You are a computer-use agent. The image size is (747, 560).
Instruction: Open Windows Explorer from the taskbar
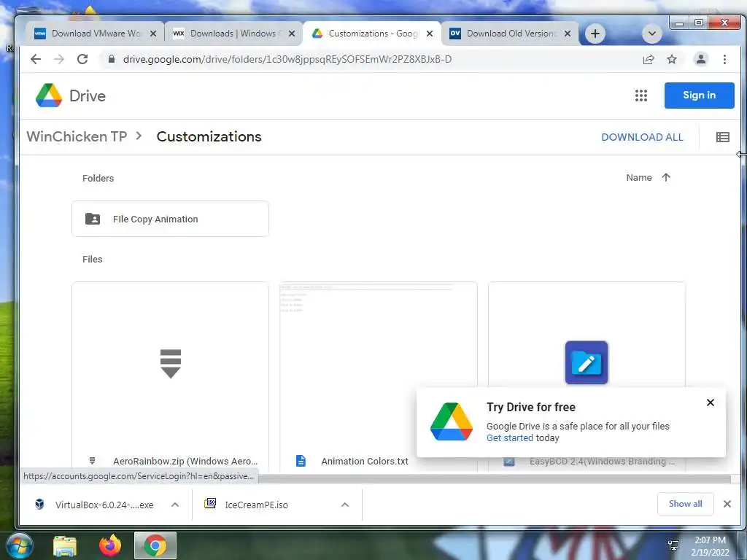point(65,545)
